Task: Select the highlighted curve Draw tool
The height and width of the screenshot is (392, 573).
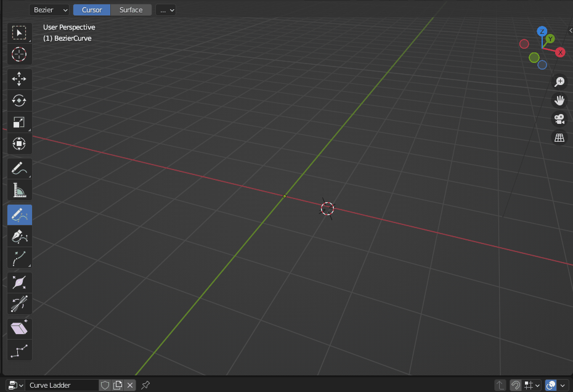Action: 19,214
